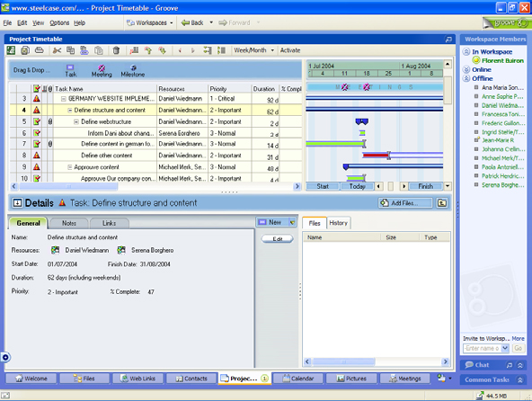Toggle completion checkbox for Define webstructure row
The image size is (532, 401).
(x=37, y=121)
